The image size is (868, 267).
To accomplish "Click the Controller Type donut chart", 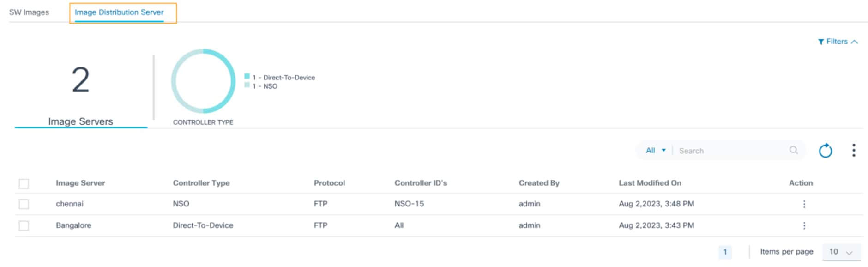I will coord(203,81).
